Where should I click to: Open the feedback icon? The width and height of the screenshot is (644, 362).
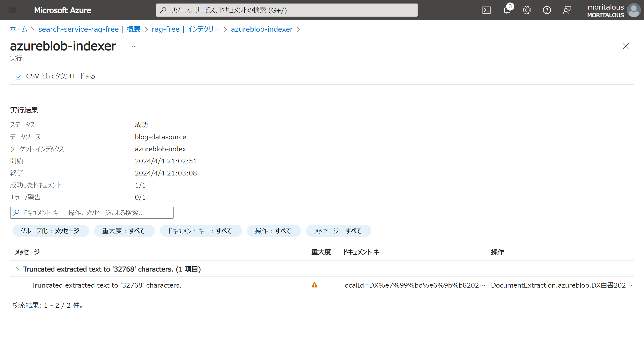pyautogui.click(x=567, y=10)
